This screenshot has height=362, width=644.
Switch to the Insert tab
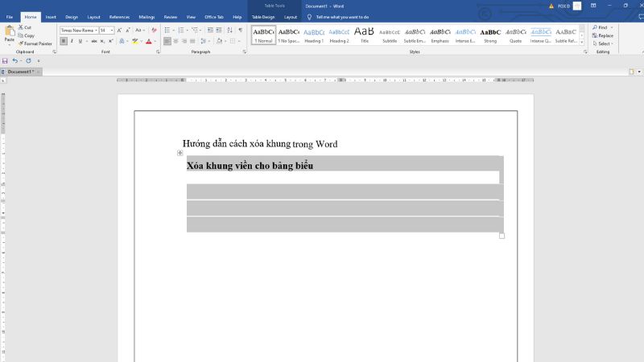tap(51, 16)
